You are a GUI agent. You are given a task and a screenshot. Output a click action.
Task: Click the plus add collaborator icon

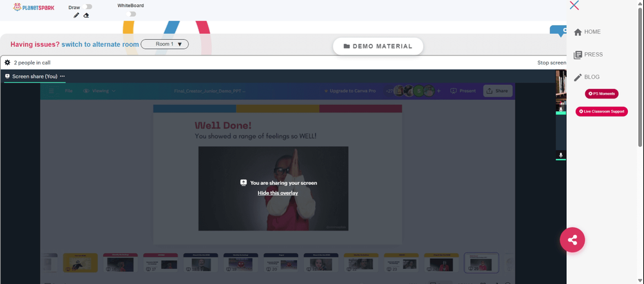[439, 91]
